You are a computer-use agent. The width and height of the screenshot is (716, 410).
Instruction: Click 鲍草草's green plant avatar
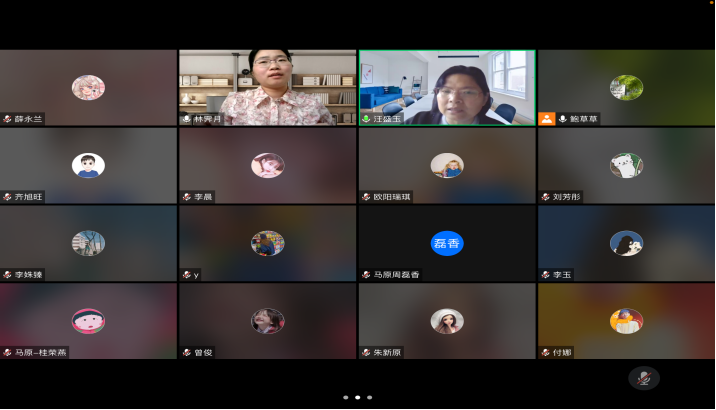click(626, 87)
